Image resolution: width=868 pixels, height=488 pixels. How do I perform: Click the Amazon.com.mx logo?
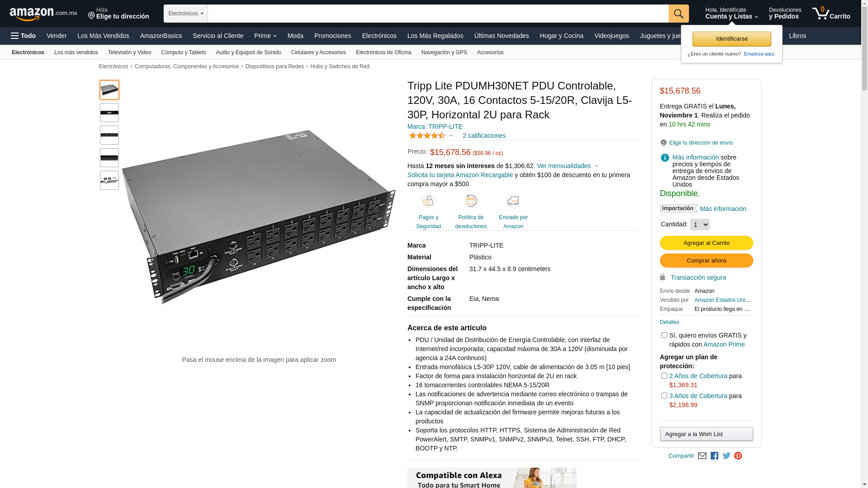[43, 14]
